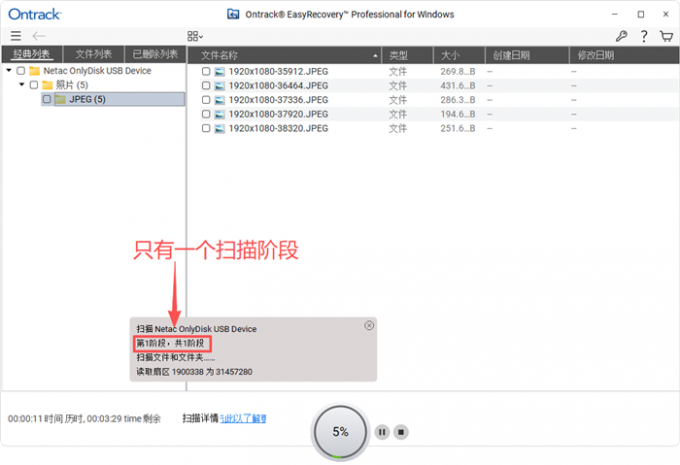This screenshot has width=680, height=465.
Task: Click the Ontrack logo
Action: coord(35,14)
